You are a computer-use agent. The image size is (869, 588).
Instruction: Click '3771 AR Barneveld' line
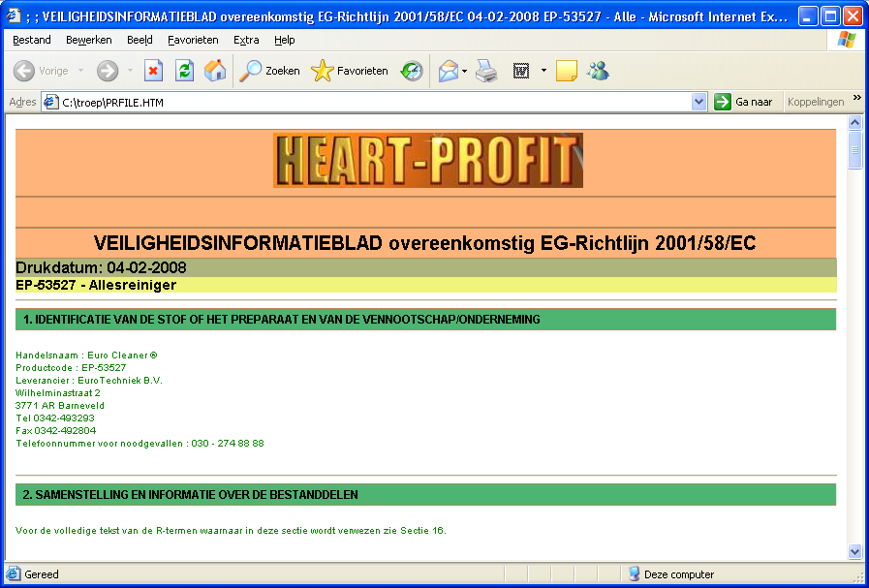point(60,406)
